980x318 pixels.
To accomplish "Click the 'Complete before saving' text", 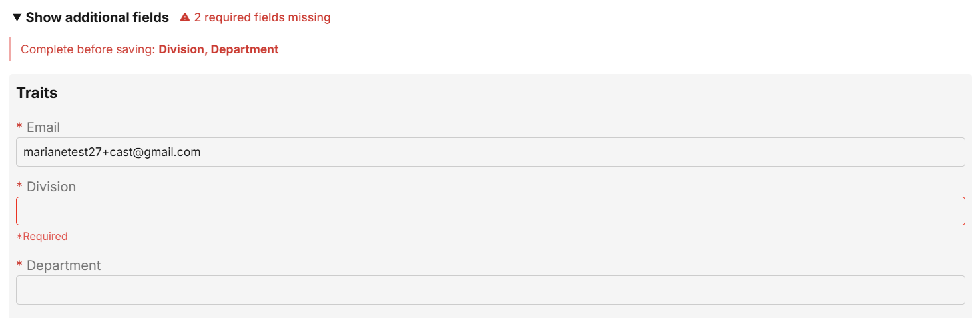I will (88, 49).
